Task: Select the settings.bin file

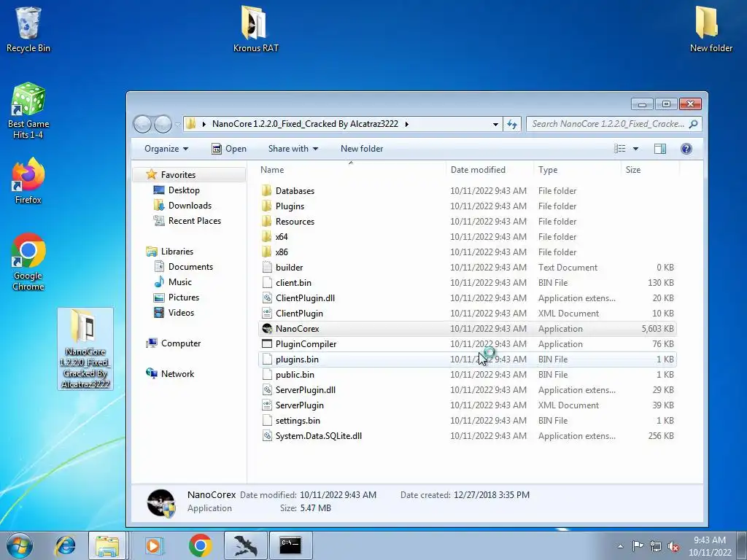Action: (468, 421)
